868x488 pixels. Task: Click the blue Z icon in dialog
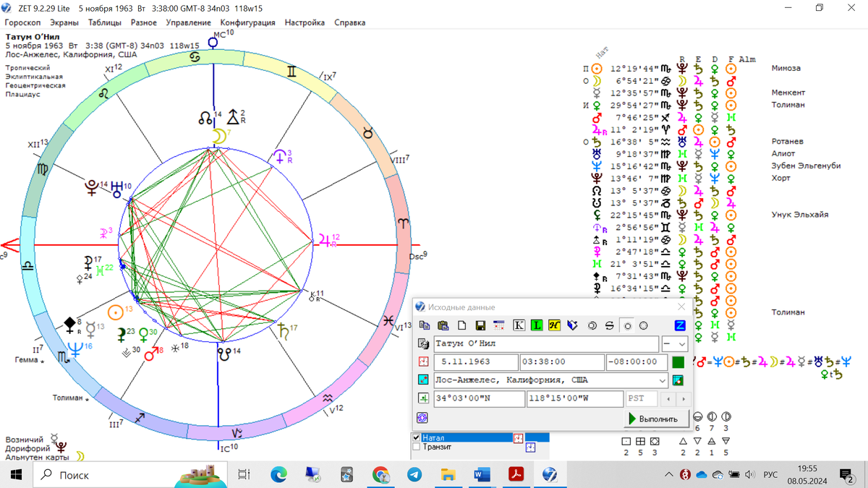tap(680, 326)
